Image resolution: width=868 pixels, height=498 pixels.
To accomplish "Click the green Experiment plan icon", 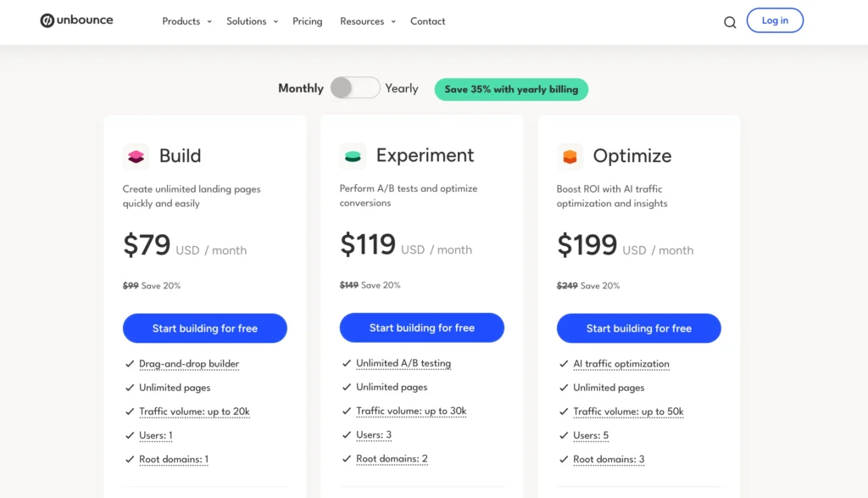I will pos(353,155).
